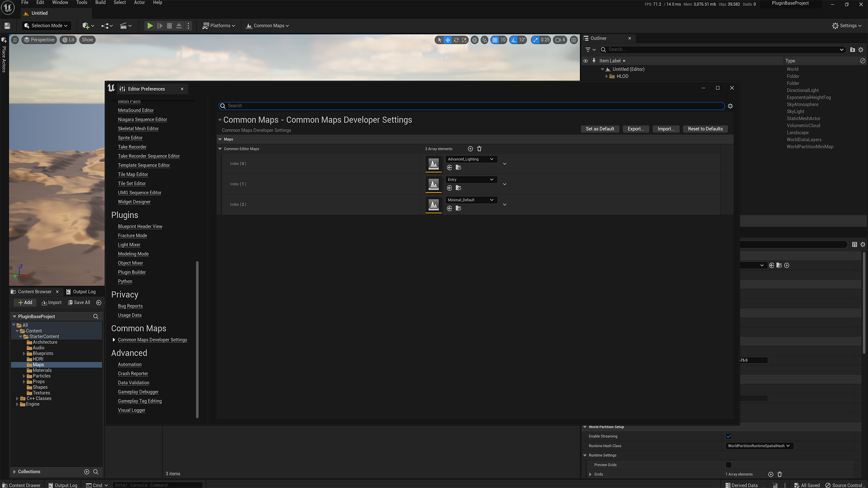Click the Play level button
Viewport: 868px width, 488px height.
coord(150,26)
